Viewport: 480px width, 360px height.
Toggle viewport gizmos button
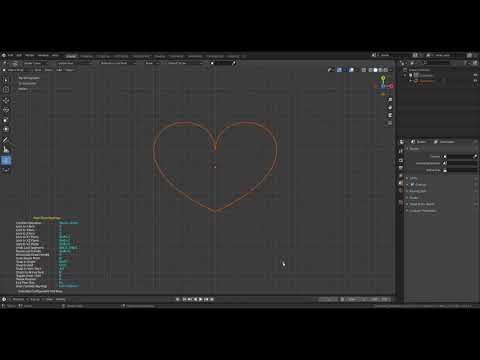click(339, 70)
